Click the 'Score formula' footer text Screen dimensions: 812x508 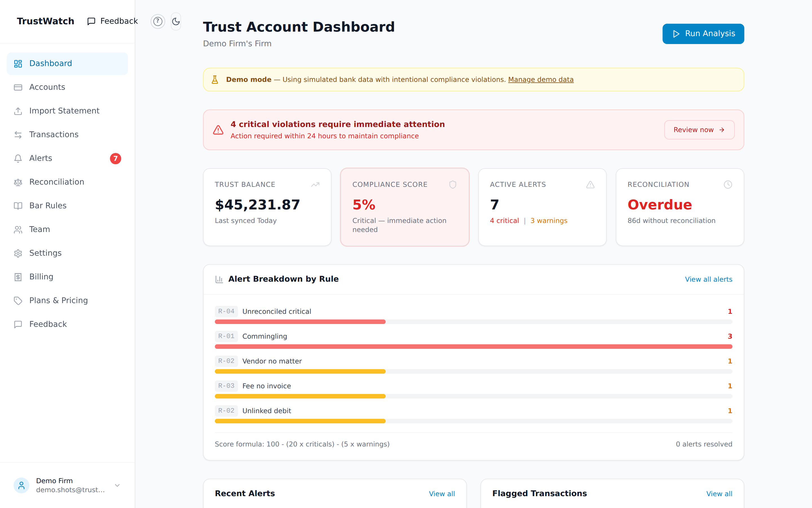[302, 444]
